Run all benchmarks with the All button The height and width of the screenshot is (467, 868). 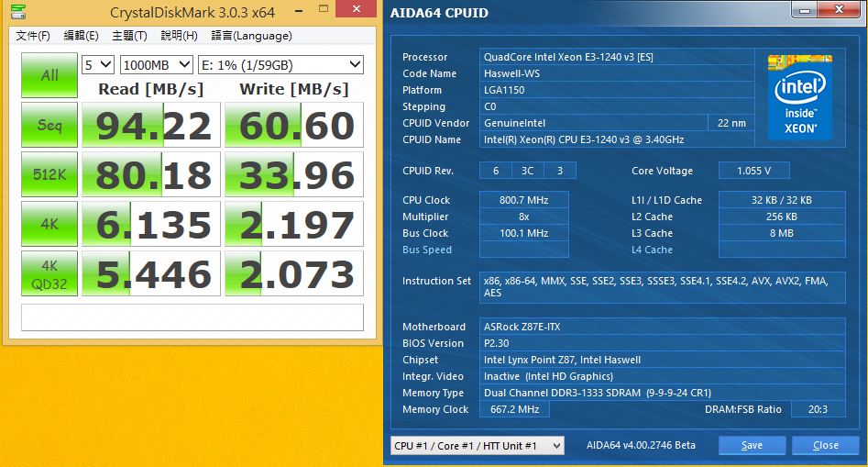click(x=49, y=75)
